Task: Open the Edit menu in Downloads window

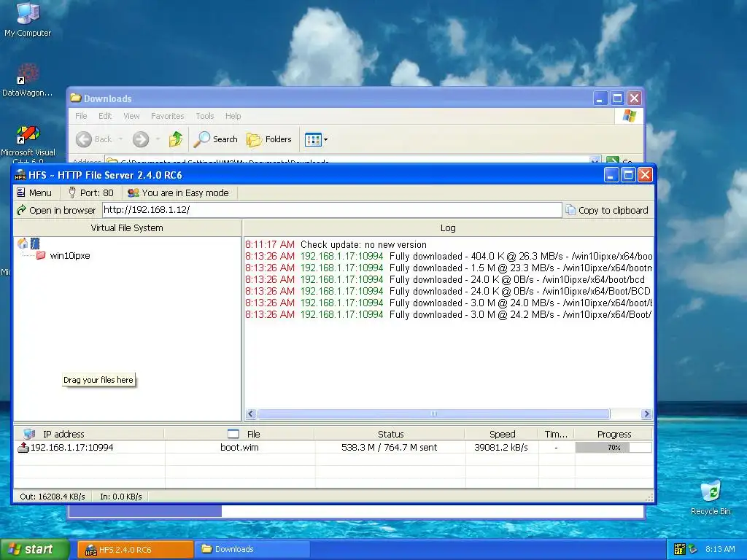Action: [x=105, y=116]
